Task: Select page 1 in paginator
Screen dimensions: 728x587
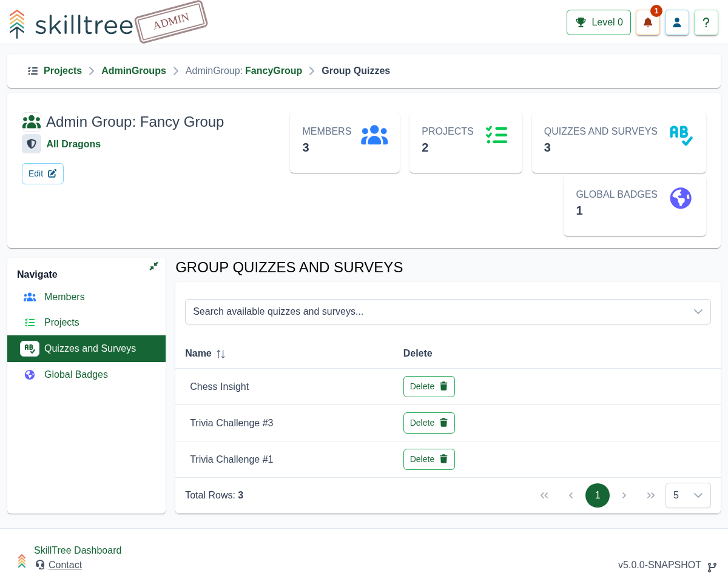Action: tap(598, 495)
